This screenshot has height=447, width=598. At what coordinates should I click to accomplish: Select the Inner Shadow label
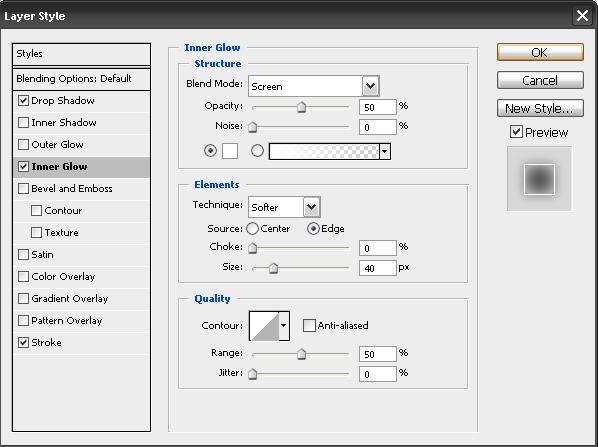(64, 122)
